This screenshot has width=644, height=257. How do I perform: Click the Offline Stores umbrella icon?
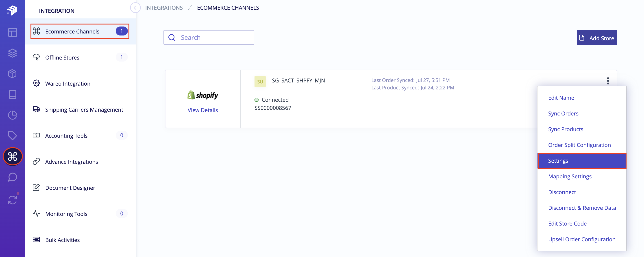tap(36, 57)
